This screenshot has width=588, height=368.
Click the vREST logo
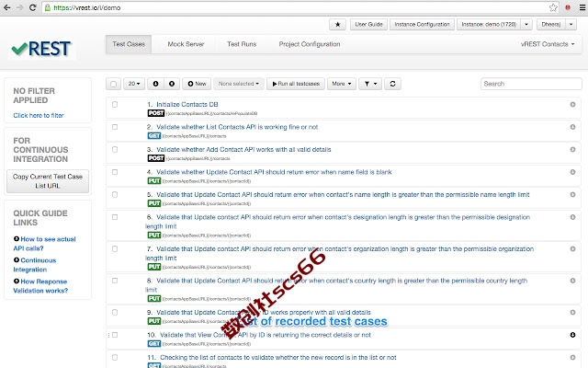tap(41, 49)
